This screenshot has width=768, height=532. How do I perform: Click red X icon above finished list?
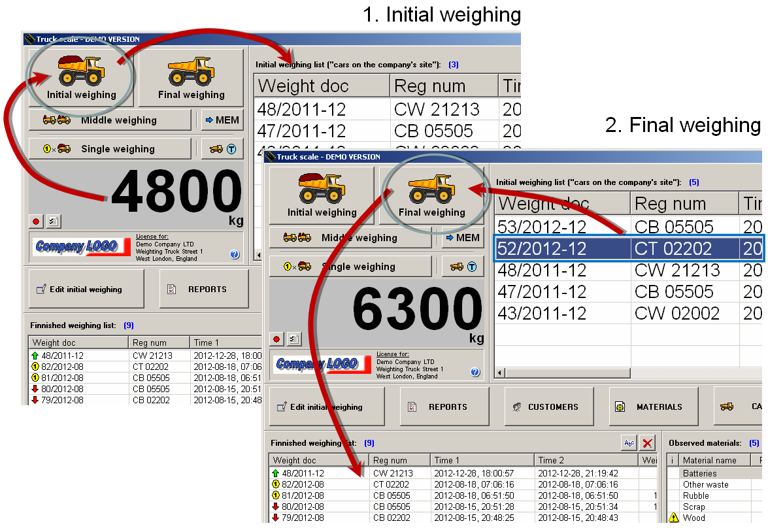click(648, 443)
